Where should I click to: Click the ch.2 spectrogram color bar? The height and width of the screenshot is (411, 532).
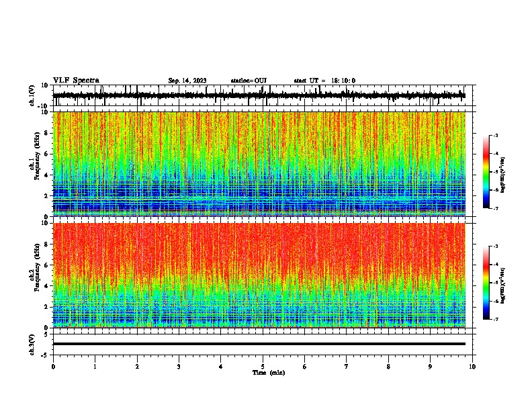(486, 283)
